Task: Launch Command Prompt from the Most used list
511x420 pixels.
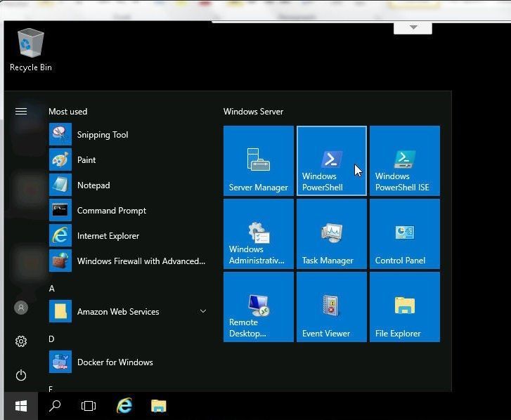Action: (x=128, y=210)
